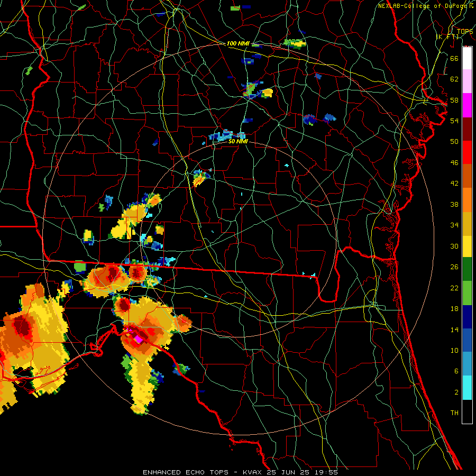Click the navy blue legend swatch

point(467,317)
